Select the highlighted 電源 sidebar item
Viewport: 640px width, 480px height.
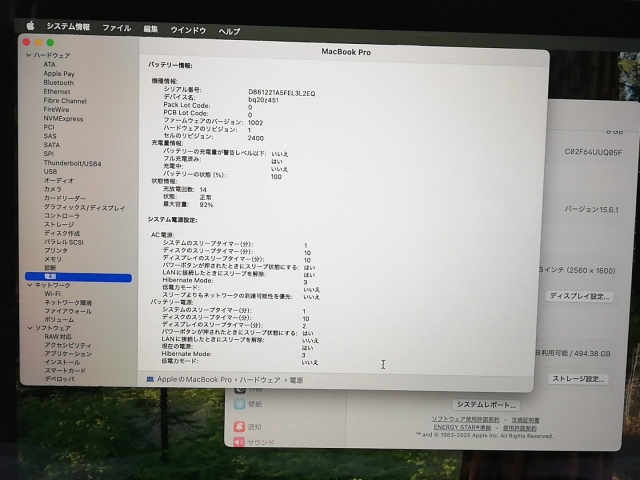coord(78,277)
